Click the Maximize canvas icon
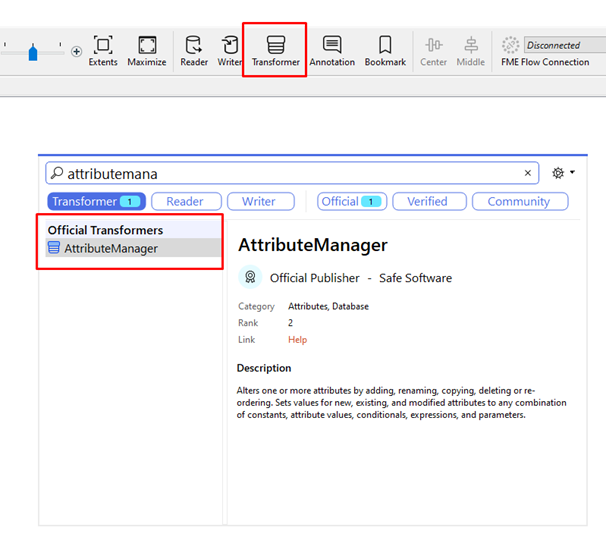 click(x=147, y=51)
